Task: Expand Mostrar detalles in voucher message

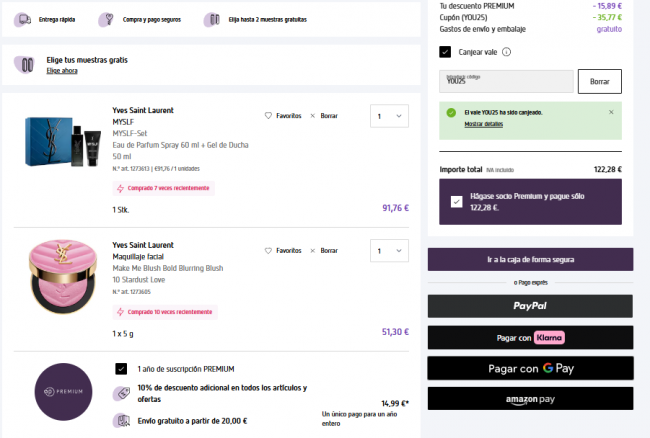Action: coord(484,124)
